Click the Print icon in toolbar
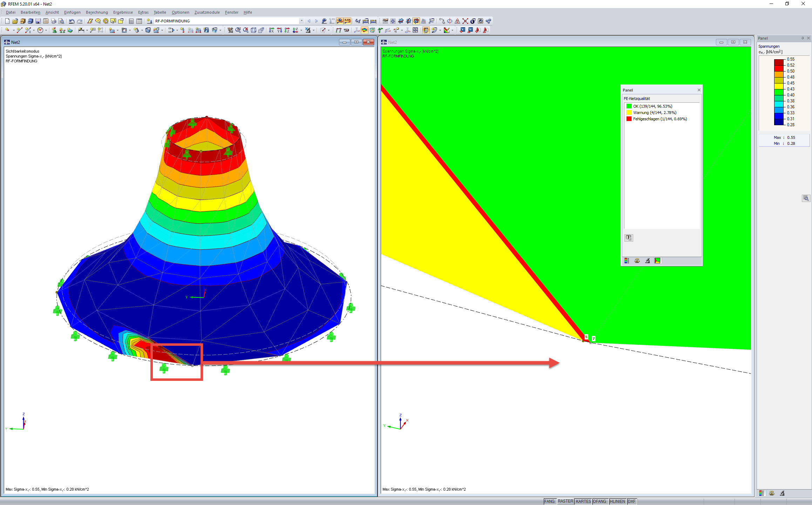The image size is (812, 505). [53, 21]
